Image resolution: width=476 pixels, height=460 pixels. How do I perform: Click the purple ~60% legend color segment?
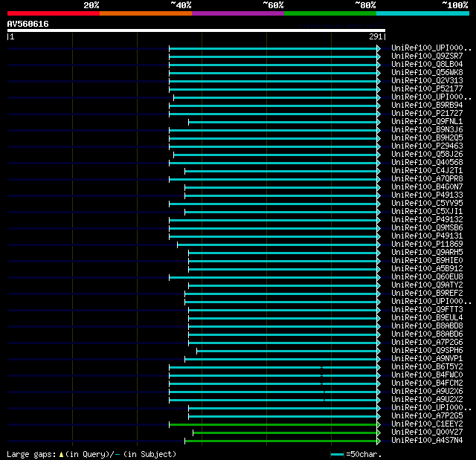(x=238, y=13)
